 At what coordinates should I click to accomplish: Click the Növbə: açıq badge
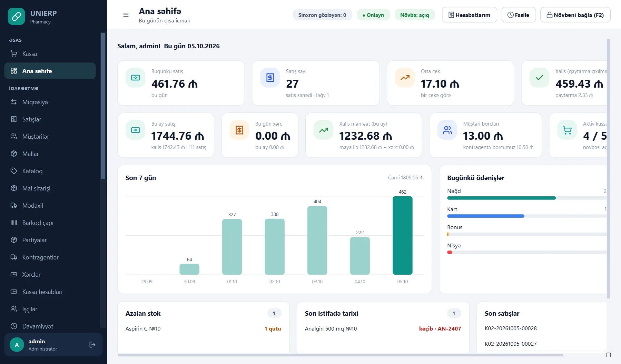(415, 15)
